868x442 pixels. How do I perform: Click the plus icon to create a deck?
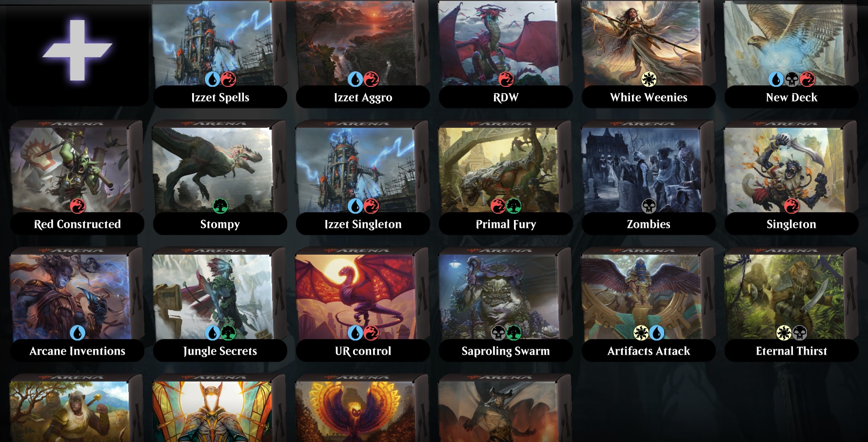pos(77,50)
